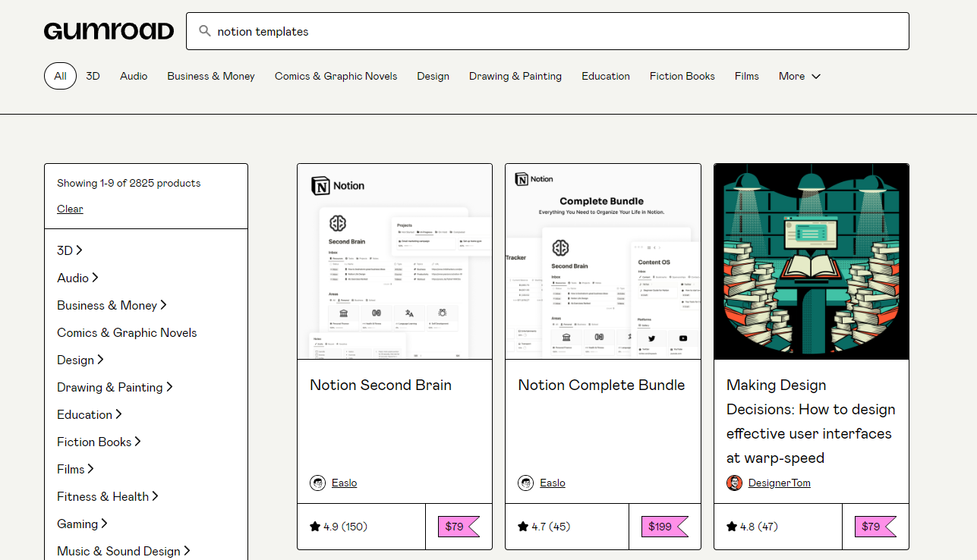
Task: Expand Fitness & Health in sidebar
Action: click(x=108, y=496)
